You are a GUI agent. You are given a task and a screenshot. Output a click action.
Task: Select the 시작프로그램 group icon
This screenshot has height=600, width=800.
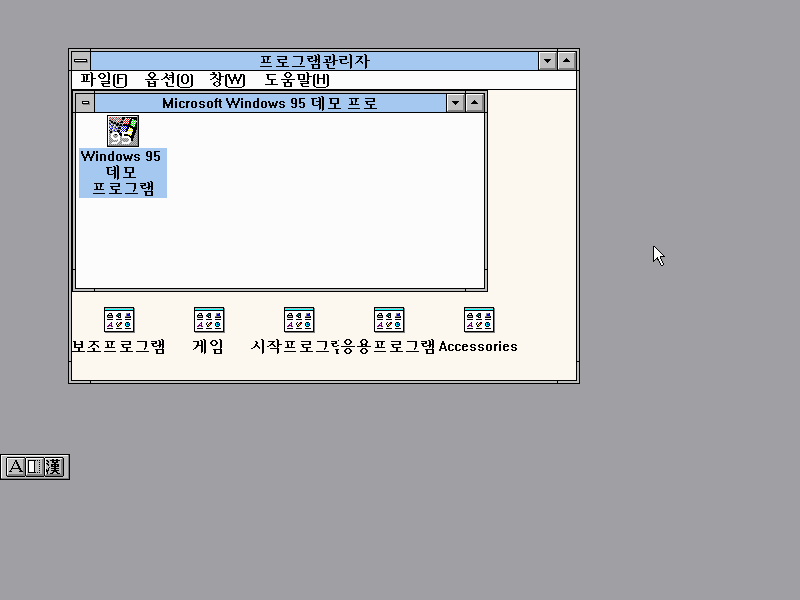pos(299,320)
